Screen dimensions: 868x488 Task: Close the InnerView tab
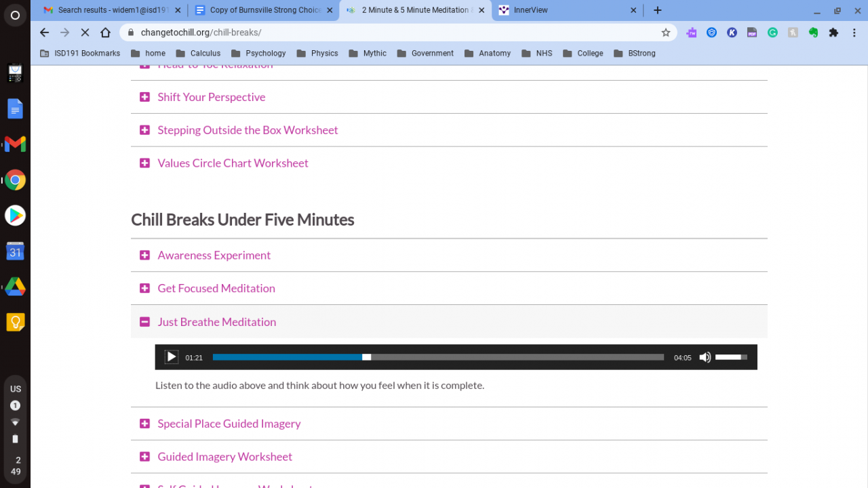(x=633, y=10)
